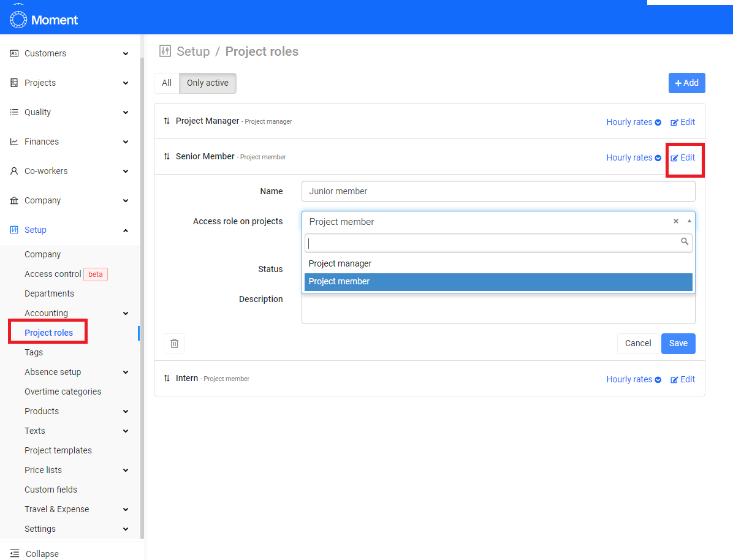
Task: Click the Quality list icon in sidebar
Action: [14, 112]
